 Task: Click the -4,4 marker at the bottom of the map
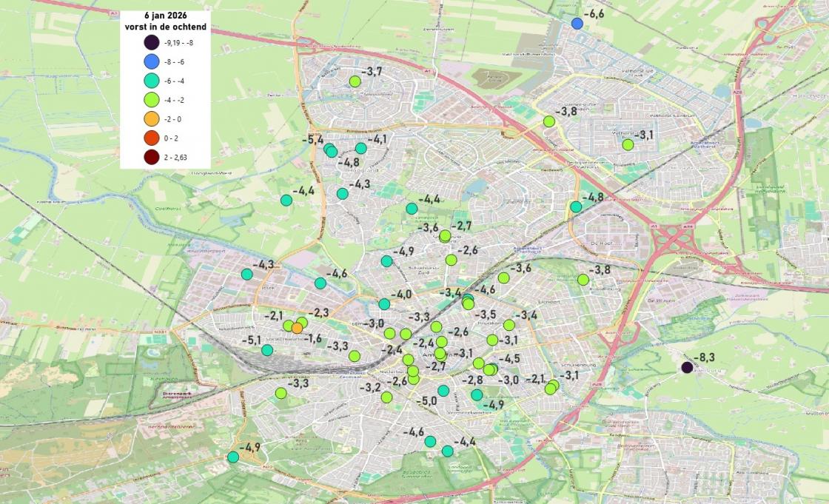(x=446, y=450)
